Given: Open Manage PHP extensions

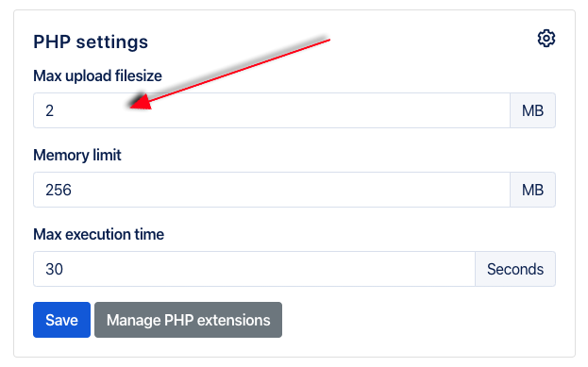Looking at the screenshot, I should point(188,320).
